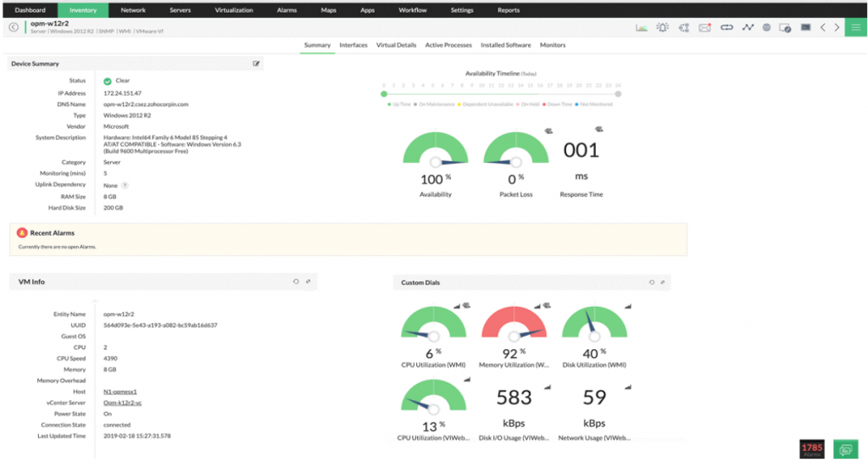Go to next device with right chevron
868x468 pixels.
pyautogui.click(x=837, y=27)
